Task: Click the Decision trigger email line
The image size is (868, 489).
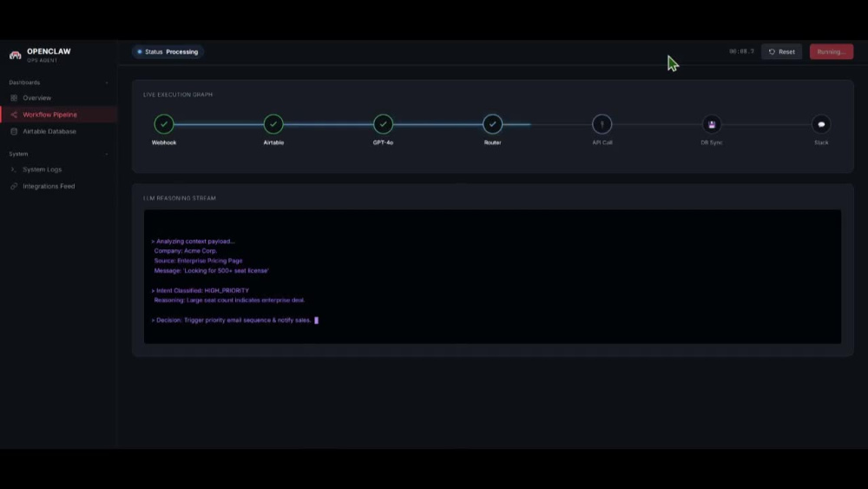Action: (231, 320)
